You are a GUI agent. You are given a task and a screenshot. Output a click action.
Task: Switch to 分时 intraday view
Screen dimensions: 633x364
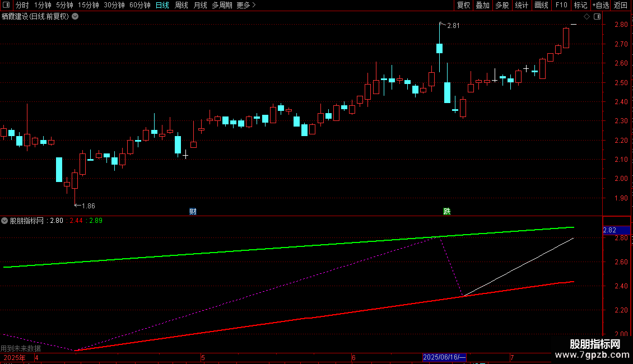(22, 5)
